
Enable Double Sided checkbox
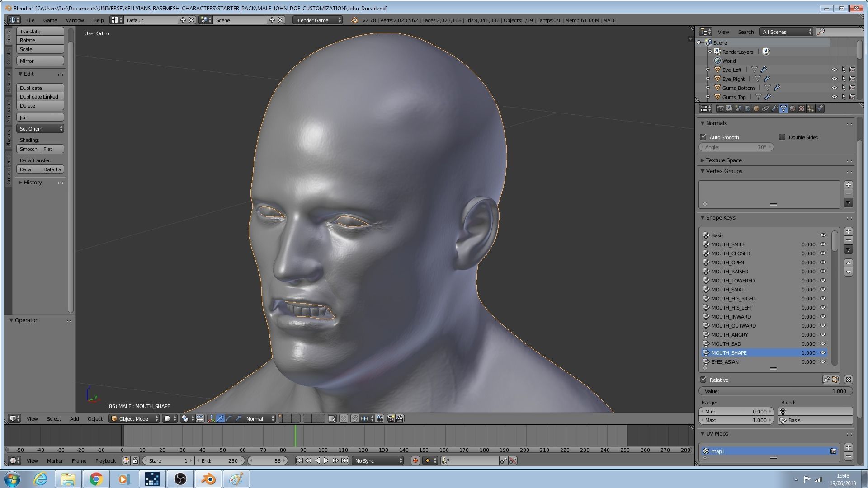coord(782,137)
